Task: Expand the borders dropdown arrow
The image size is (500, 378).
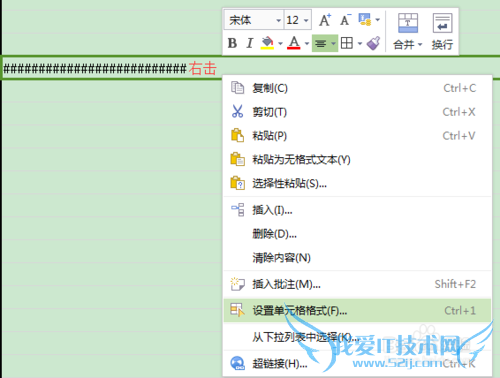Action: 360,44
